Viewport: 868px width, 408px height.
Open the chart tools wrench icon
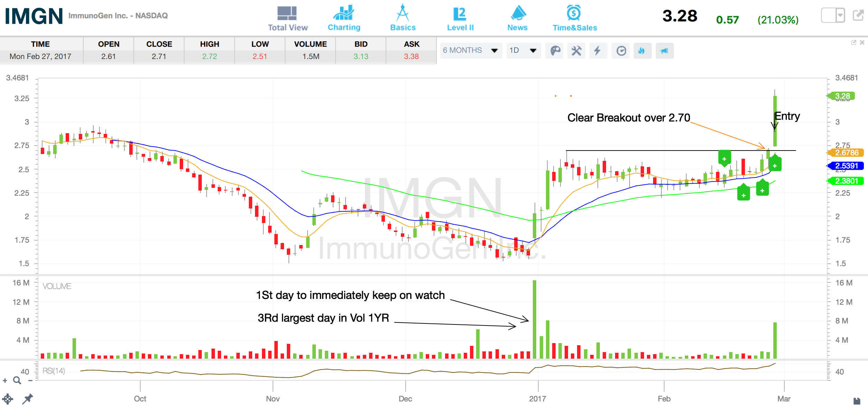(x=576, y=51)
